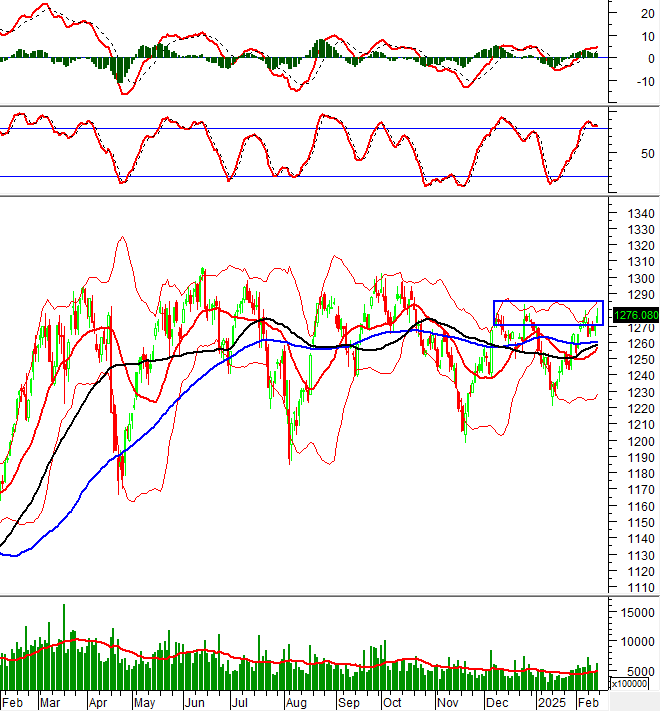Click the x100000 volume scale label
This screenshot has width=660, height=711.
tap(628, 683)
